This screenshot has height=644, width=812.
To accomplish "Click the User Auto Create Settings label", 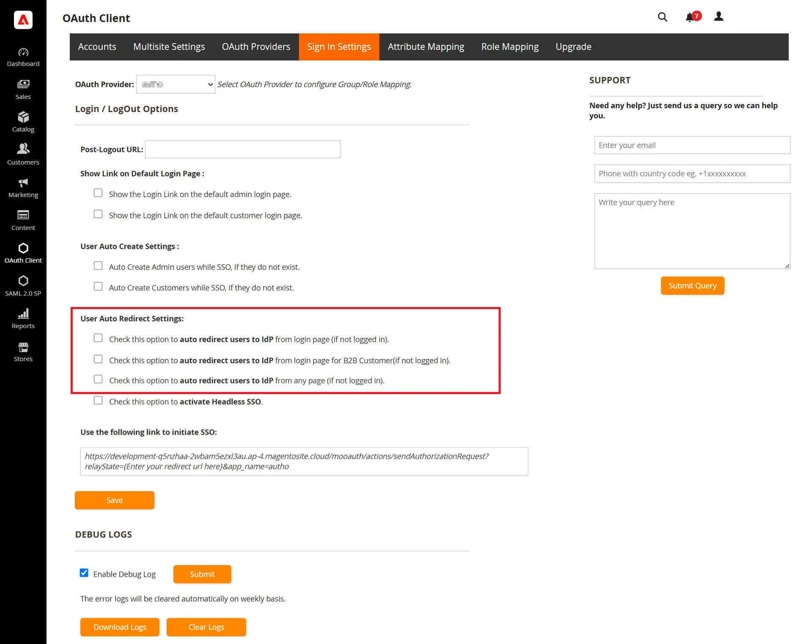I will [x=130, y=246].
